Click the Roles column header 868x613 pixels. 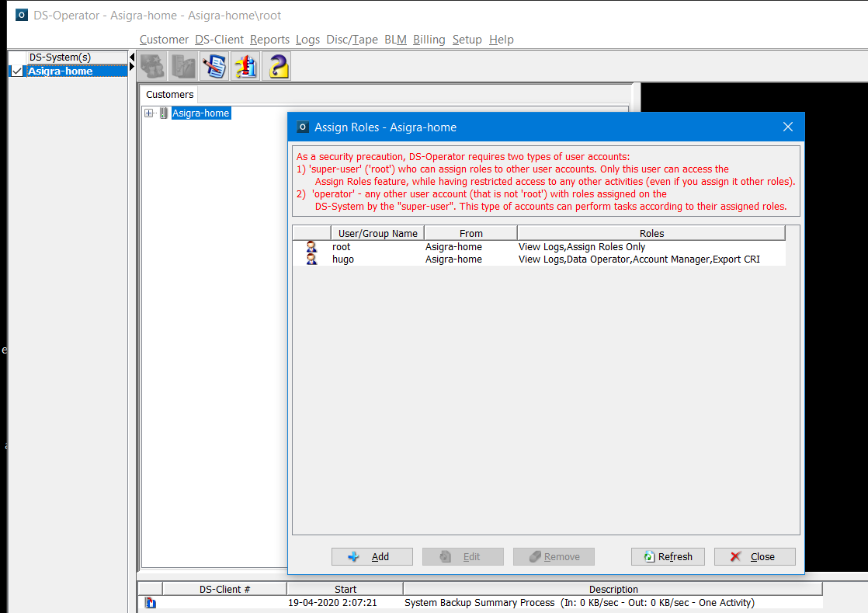pyautogui.click(x=651, y=233)
